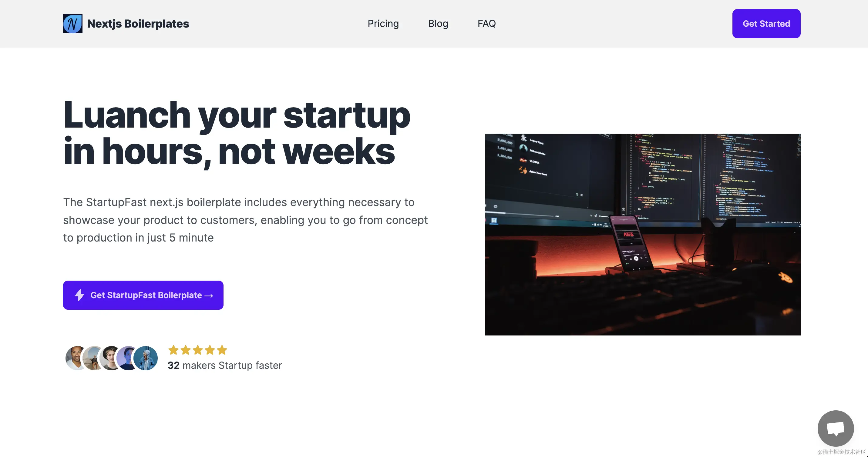Click the 32 makers Startup faster text

coord(225,365)
